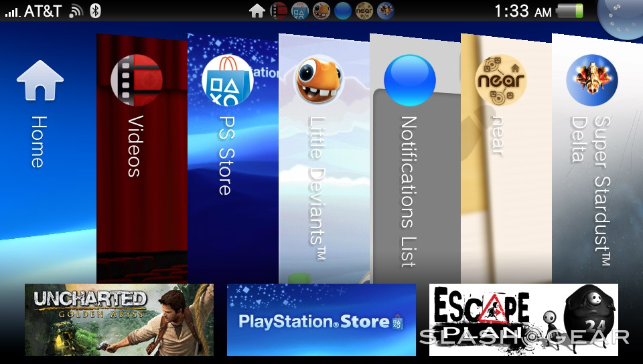Tap the 1:33 AM clock
The width and height of the screenshot is (643, 364).
point(523,11)
